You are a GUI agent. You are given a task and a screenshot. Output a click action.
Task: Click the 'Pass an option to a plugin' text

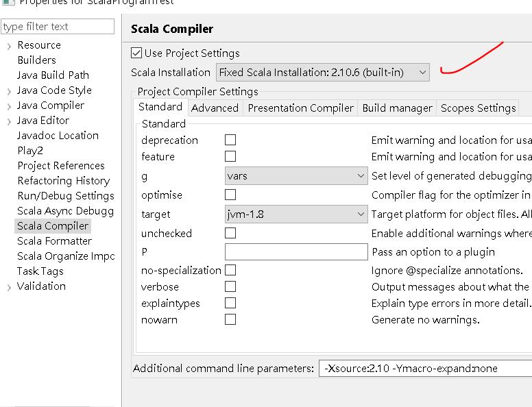(433, 252)
